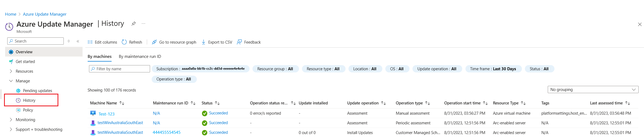Open the No grouping dropdown

[x=593, y=90]
